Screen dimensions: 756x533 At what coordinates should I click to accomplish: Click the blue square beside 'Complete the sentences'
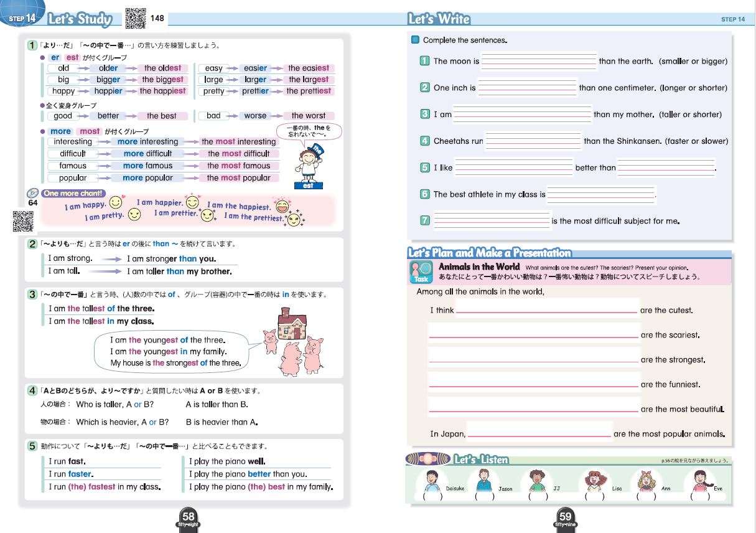click(x=416, y=40)
